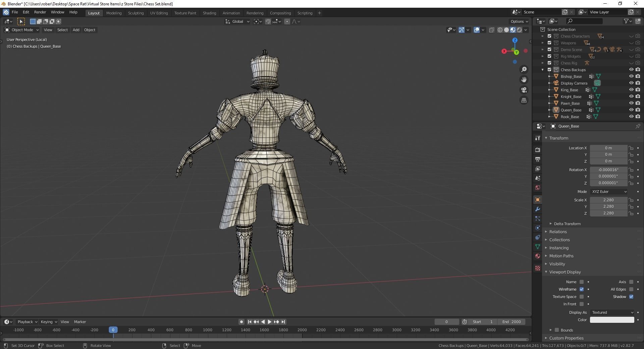Switch to rendered viewport shading
Viewport: 644px width, 349px height.
tap(519, 30)
